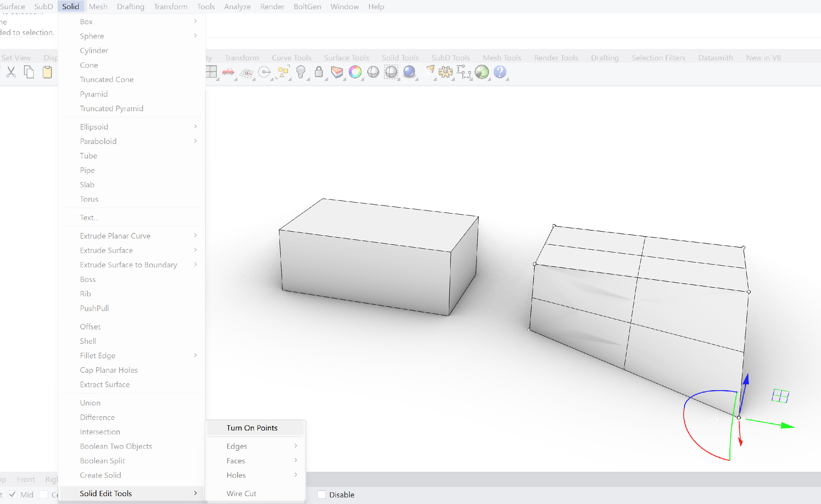Click the light bulb lighting icon

click(x=301, y=72)
